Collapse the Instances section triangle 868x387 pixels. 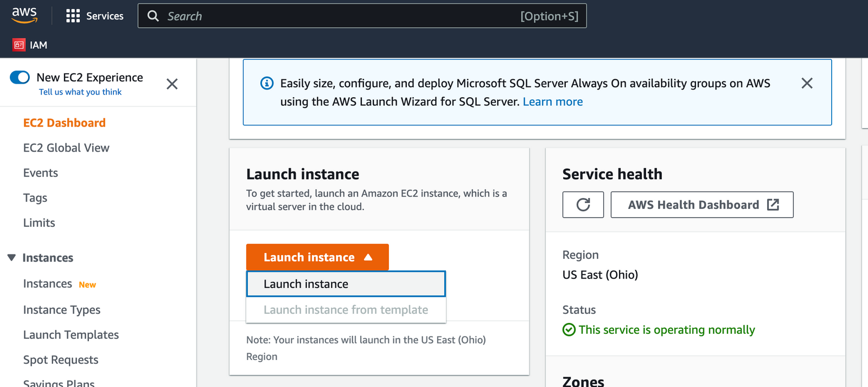click(11, 257)
